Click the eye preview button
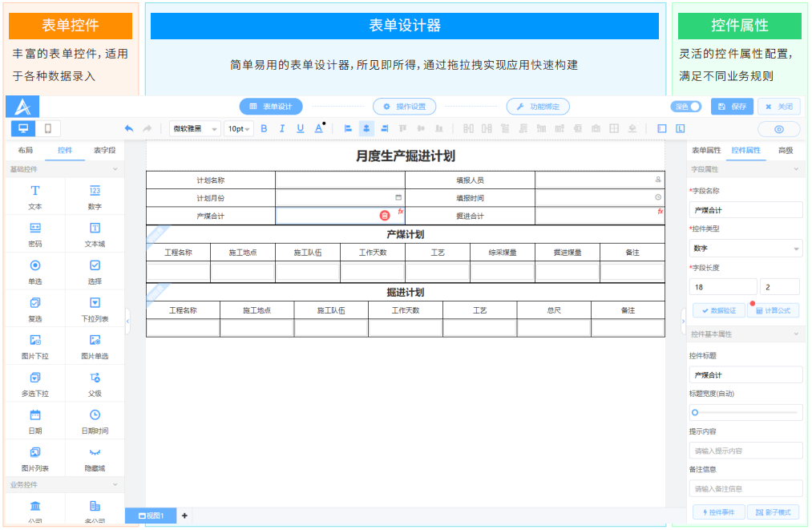The height and width of the screenshot is (530, 812). [x=778, y=129]
